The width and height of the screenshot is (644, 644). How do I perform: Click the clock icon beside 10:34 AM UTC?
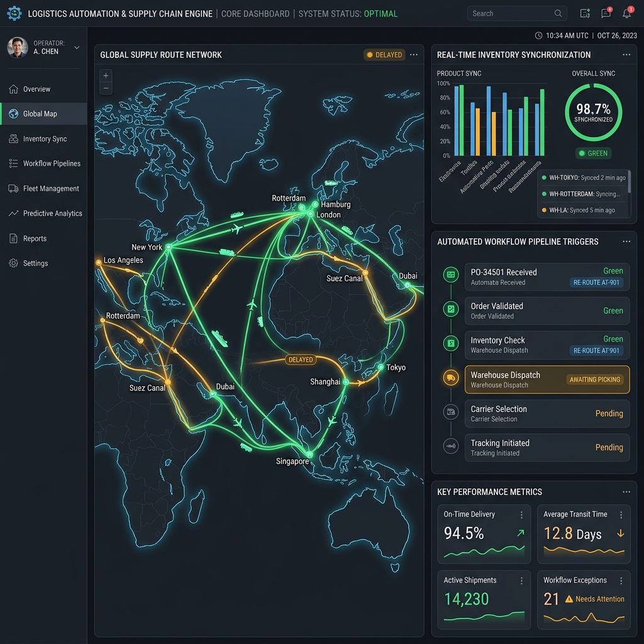539,36
